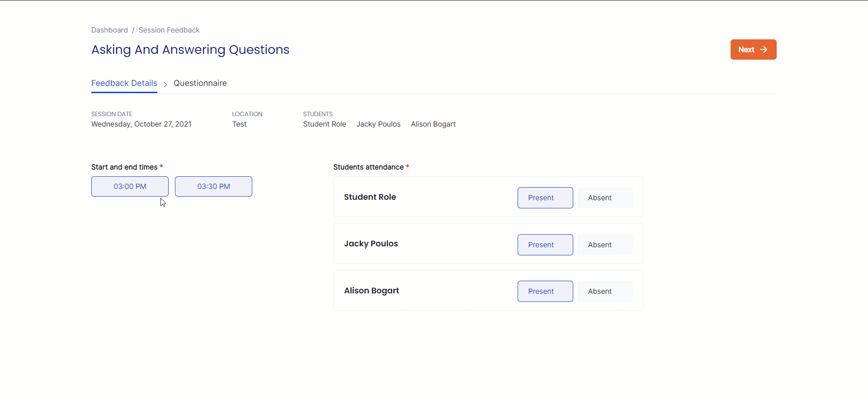Screen dimensions: 868x405
Task: Open the Session Feedback breadcrumb link
Action: [x=169, y=30]
